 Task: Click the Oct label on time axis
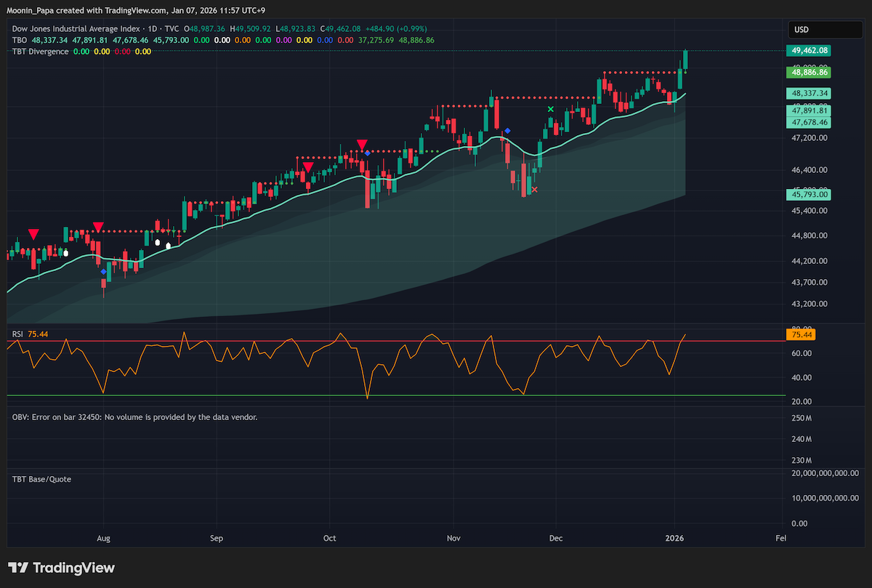pyautogui.click(x=330, y=539)
